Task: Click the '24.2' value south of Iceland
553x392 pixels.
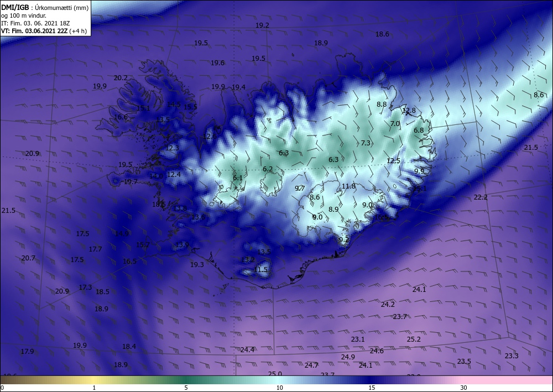Action: [388, 305]
